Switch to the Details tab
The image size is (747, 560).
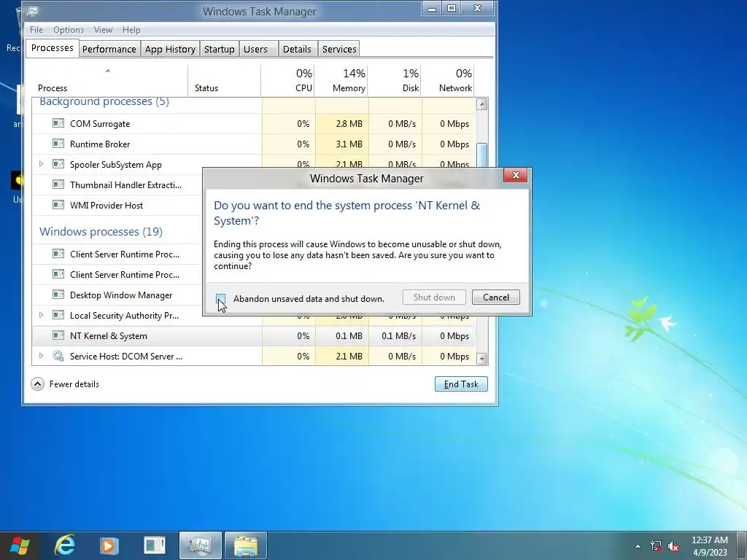[297, 49]
